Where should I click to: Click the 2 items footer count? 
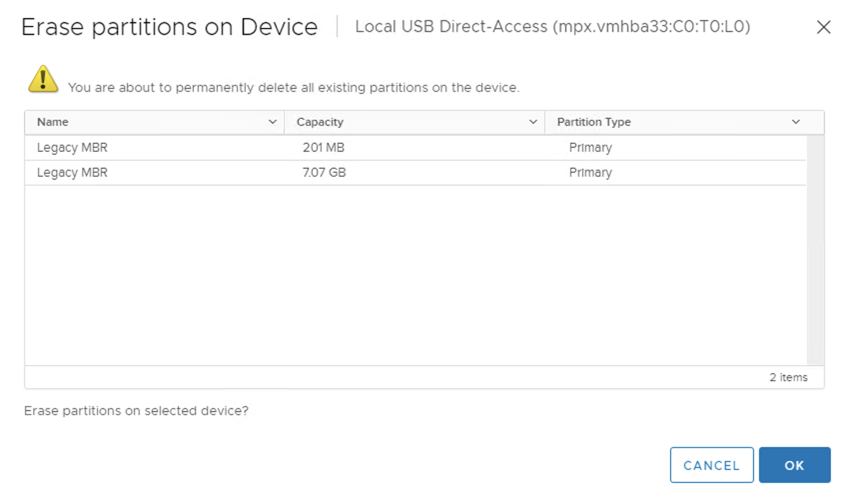tap(788, 377)
